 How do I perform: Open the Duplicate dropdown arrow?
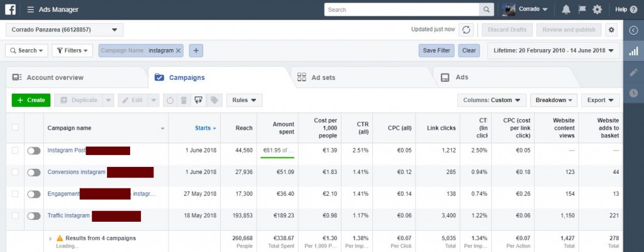click(x=108, y=100)
